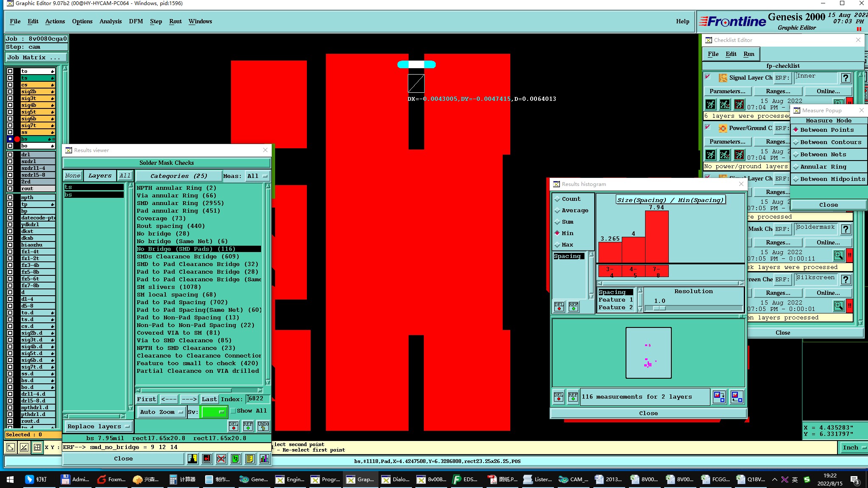Expand the Replace layers dropdown
Viewport: 868px width, 488px height.
(98, 427)
